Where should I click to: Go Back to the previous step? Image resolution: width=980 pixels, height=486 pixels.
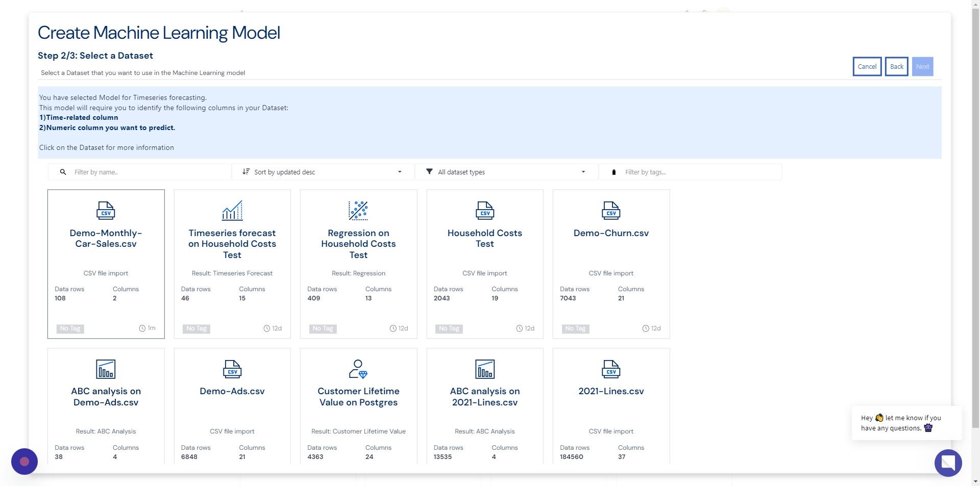tap(896, 66)
